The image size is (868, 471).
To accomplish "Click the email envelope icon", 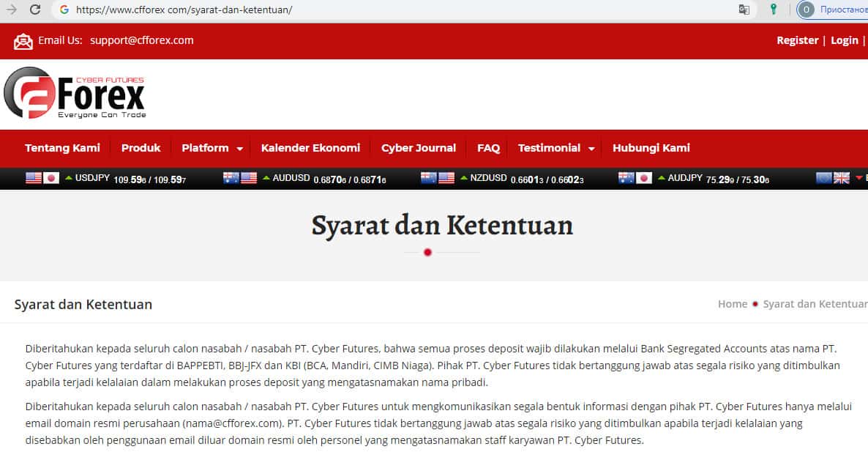I will 23,41.
